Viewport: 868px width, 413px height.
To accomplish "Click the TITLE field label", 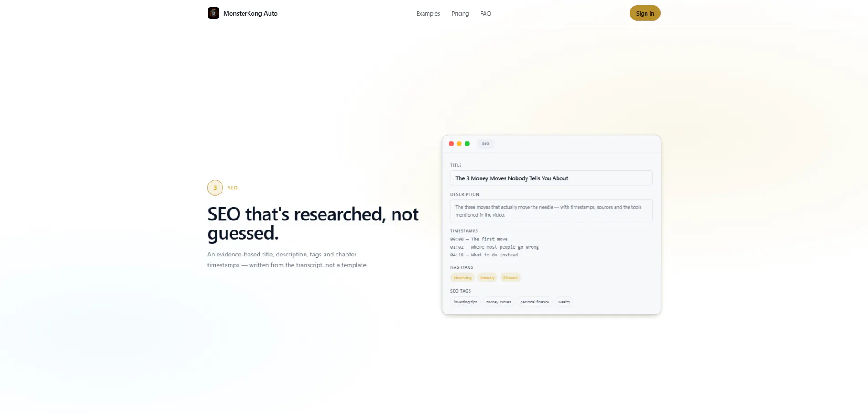I will (456, 165).
